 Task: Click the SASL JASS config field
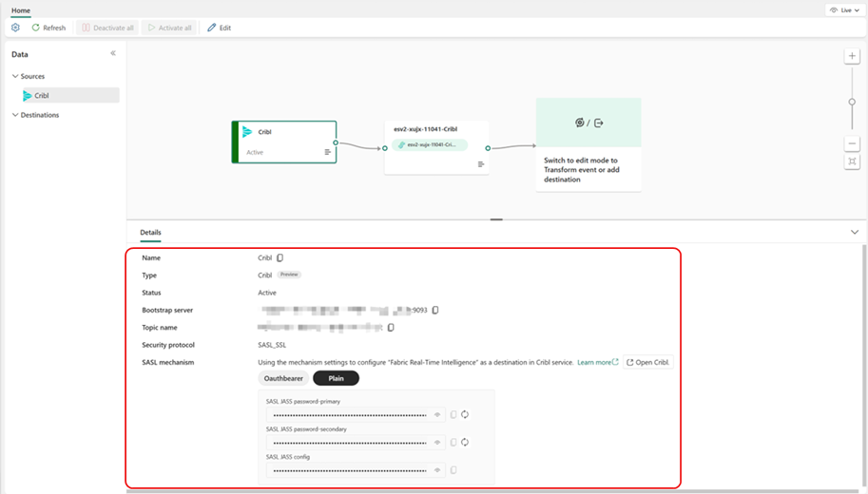pos(356,470)
